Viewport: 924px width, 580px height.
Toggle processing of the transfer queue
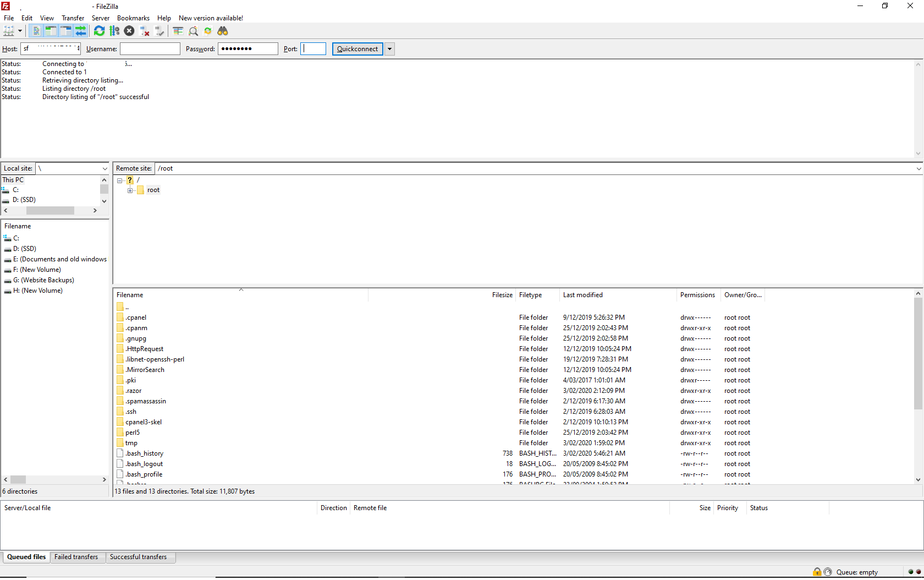[114, 31]
